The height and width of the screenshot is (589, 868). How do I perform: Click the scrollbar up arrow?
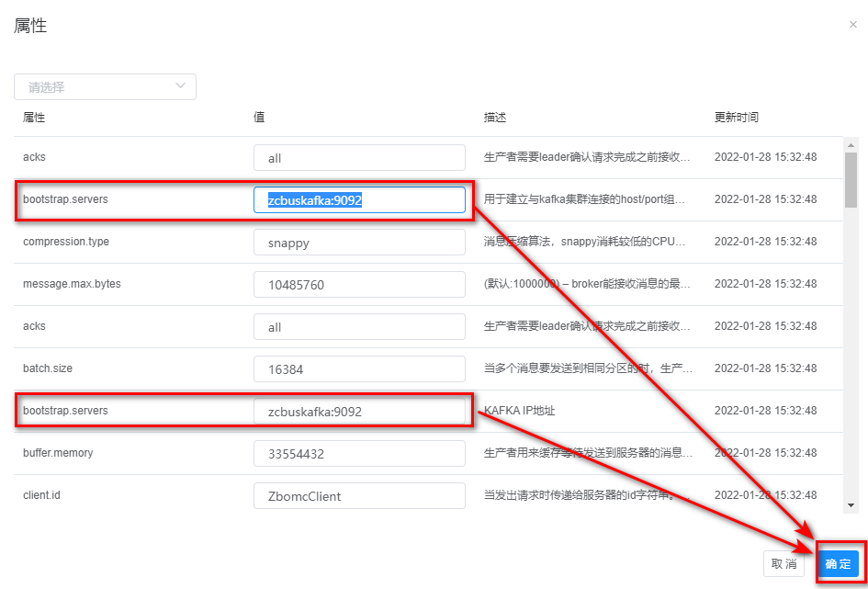[851, 145]
